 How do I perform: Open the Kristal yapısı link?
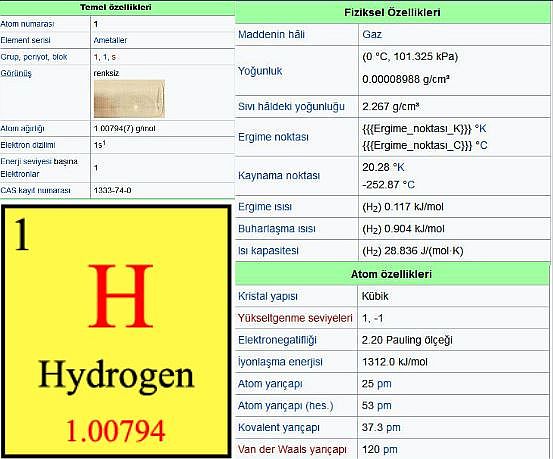coord(268,296)
